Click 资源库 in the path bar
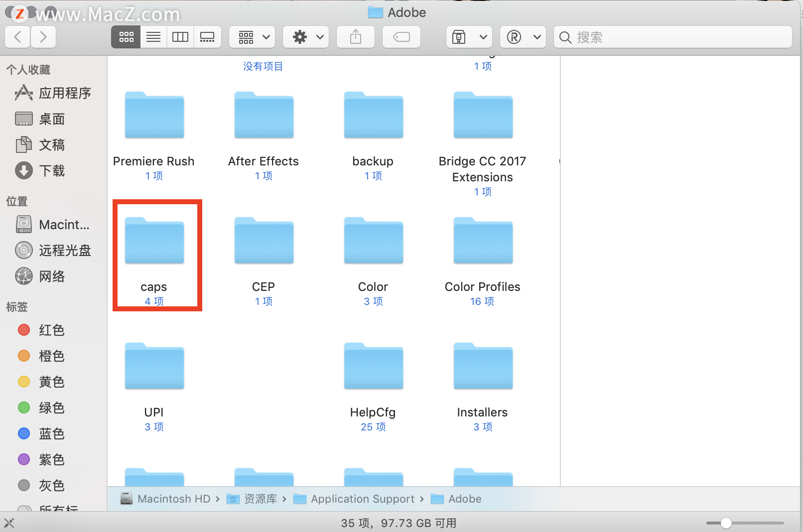Viewport: 803px width, 532px height. (x=252, y=499)
